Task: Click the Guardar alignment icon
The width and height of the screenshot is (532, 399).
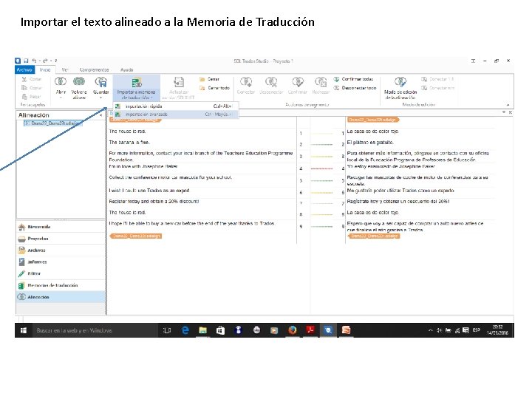Action: point(100,82)
